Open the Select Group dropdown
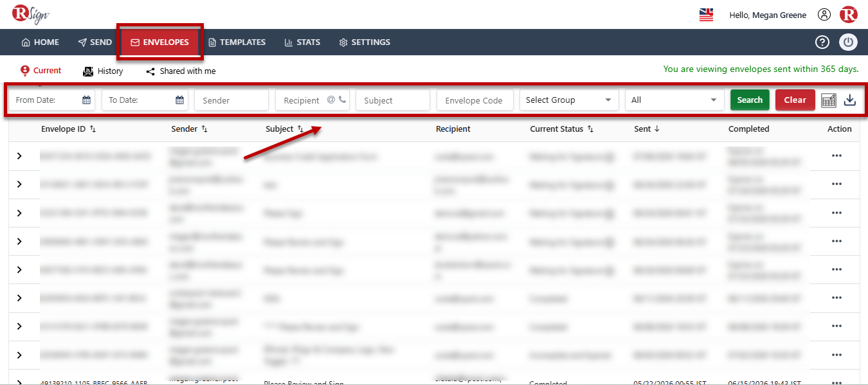This screenshot has width=868, height=385. (569, 100)
